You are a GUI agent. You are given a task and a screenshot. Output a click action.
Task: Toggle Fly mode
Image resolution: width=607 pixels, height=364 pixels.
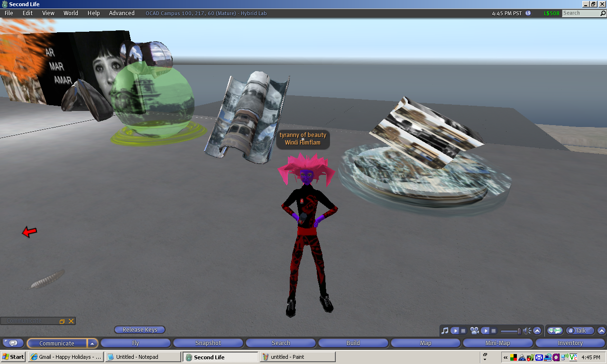(x=136, y=343)
